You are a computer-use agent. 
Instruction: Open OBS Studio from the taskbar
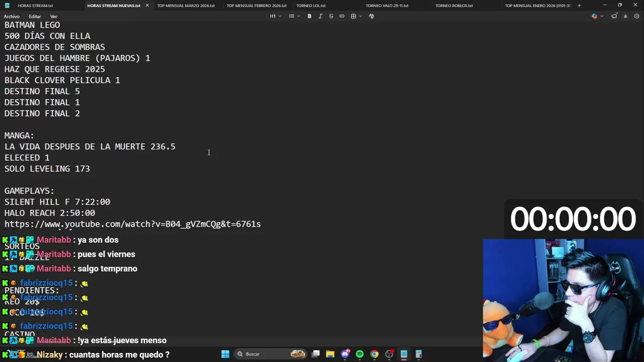(389, 354)
